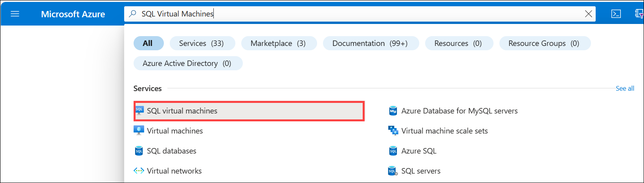This screenshot has height=183, width=644.
Task: Click the Virtual machine scale sets icon
Action: [393, 131]
